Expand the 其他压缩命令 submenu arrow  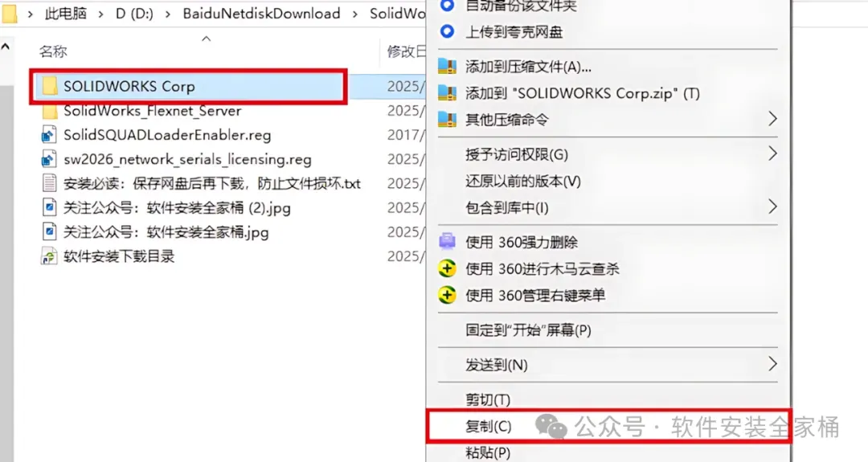pos(772,118)
